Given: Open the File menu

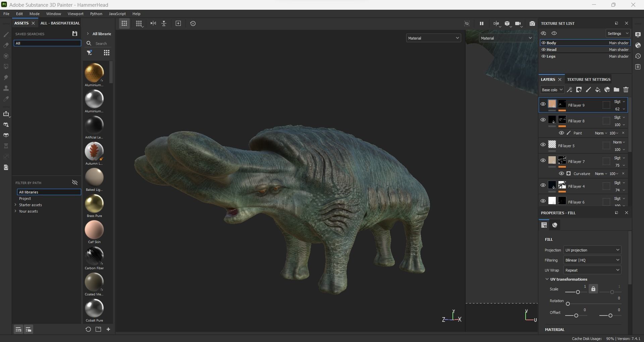Looking at the screenshot, I should 6,14.
